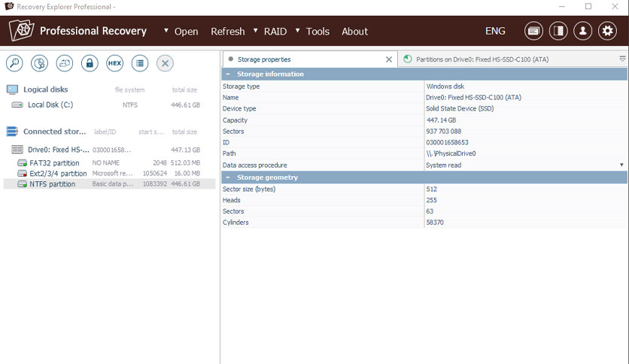The height and width of the screenshot is (364, 629).
Task: Expand the Data access procedure dropdown
Action: pyautogui.click(x=621, y=165)
